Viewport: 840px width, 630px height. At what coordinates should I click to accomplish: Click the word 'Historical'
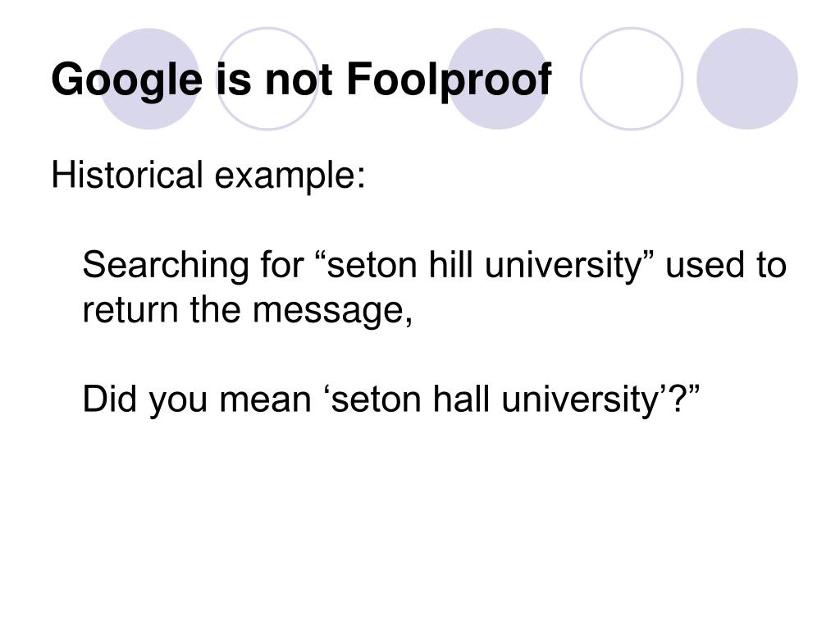point(127,175)
